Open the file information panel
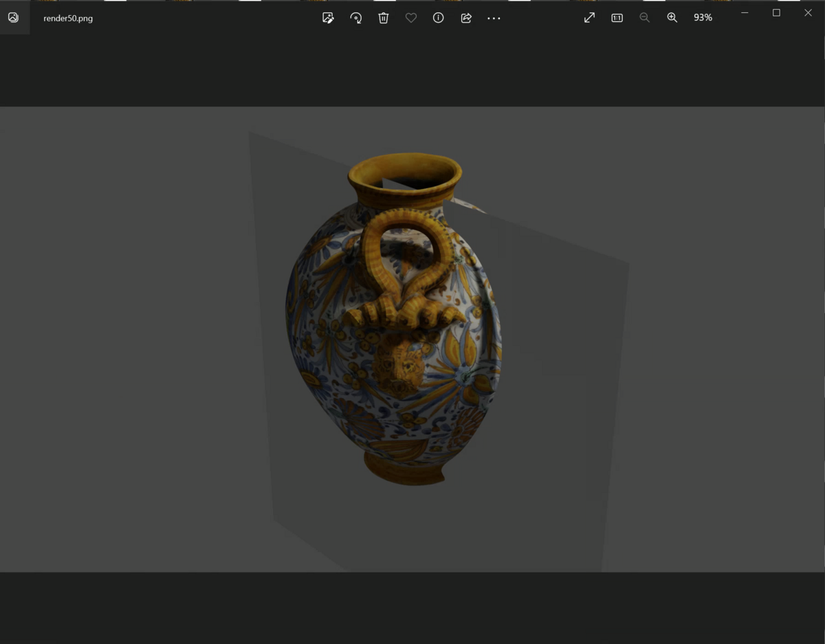 coord(438,18)
